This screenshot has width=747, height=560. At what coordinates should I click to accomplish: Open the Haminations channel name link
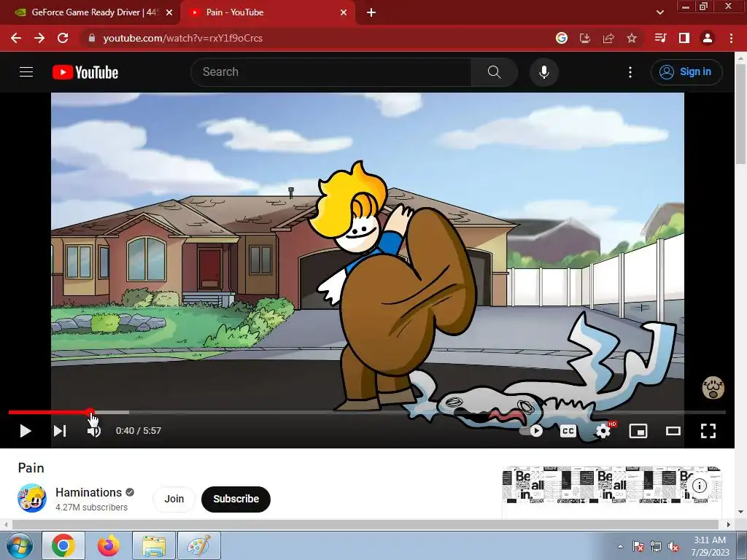(x=88, y=492)
